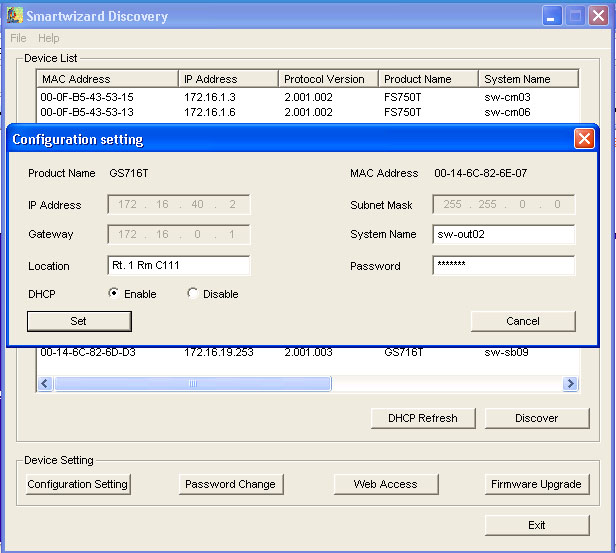Click the Discover button
This screenshot has height=553, width=616.
point(537,418)
